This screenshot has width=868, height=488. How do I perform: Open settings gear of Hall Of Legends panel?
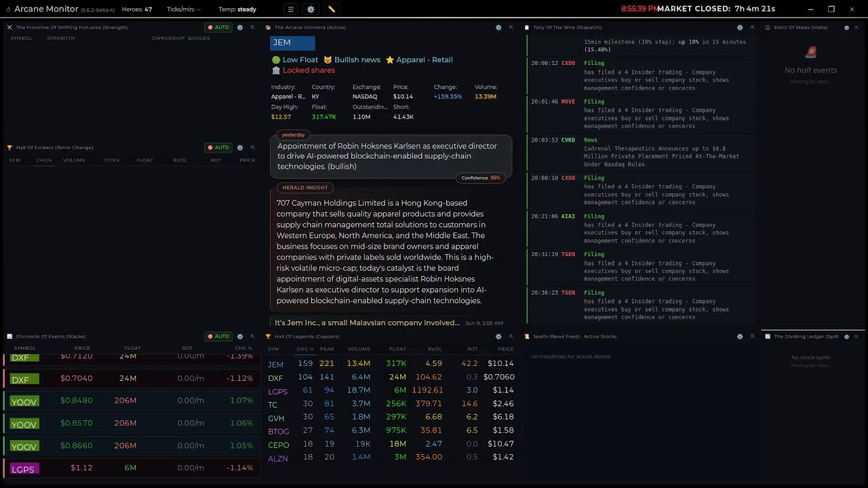pyautogui.click(x=498, y=336)
